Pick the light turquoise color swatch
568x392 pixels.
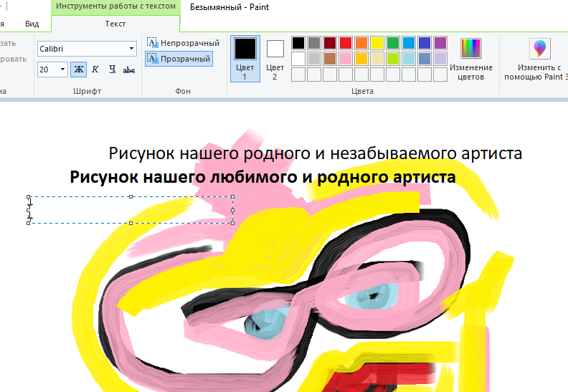(409, 59)
